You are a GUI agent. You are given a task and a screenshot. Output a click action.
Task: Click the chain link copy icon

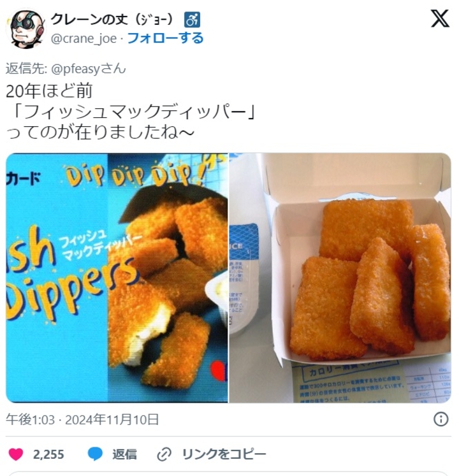tap(164, 454)
